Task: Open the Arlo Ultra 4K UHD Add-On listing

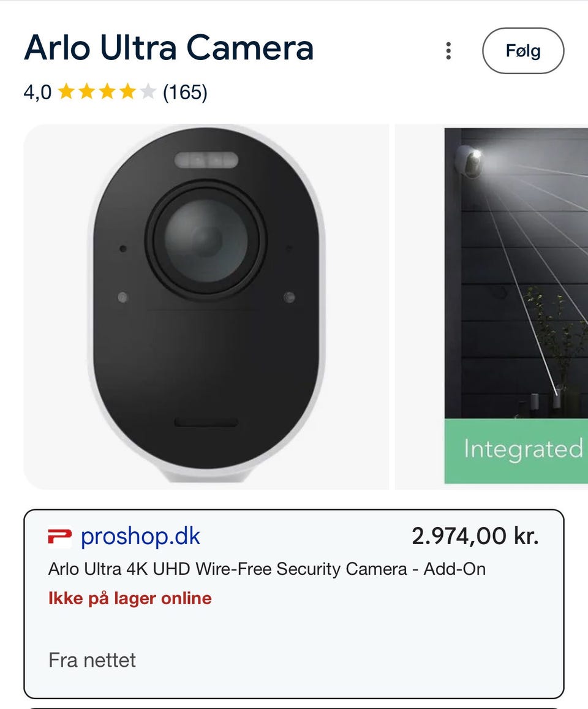Action: (x=267, y=569)
